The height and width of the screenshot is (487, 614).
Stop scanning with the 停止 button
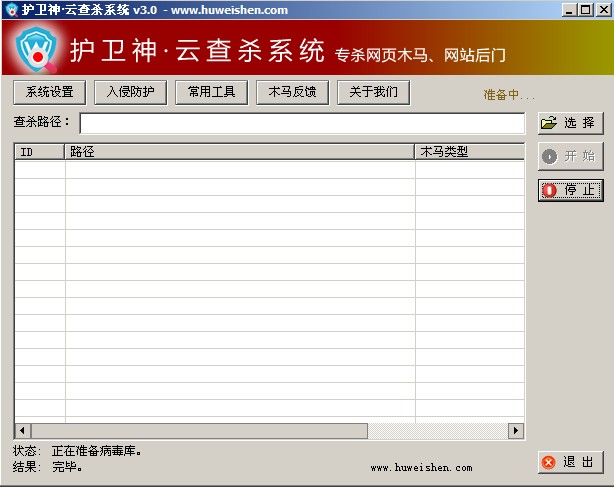(x=571, y=191)
